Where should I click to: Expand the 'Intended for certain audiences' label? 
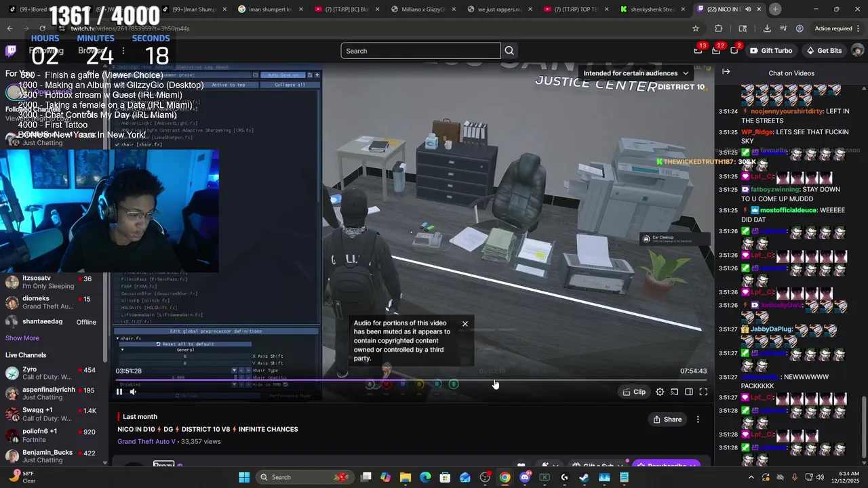(635, 73)
